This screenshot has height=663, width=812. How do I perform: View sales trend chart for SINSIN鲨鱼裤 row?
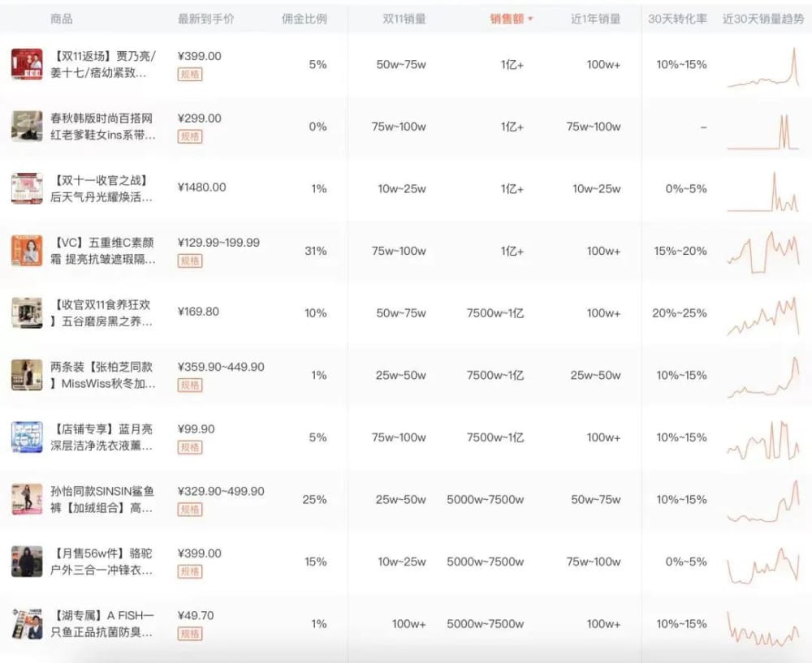coord(763,501)
